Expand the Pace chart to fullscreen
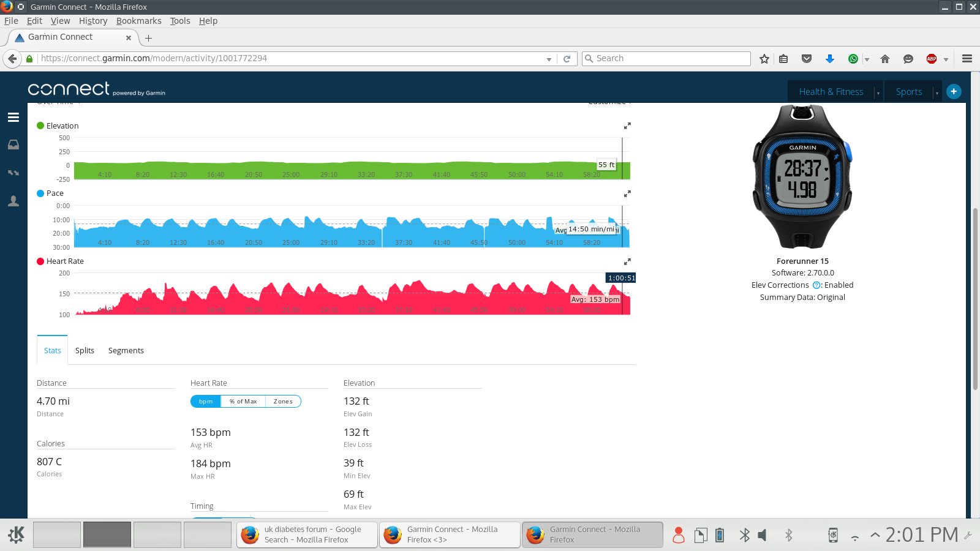The height and width of the screenshot is (551, 980). point(627,193)
